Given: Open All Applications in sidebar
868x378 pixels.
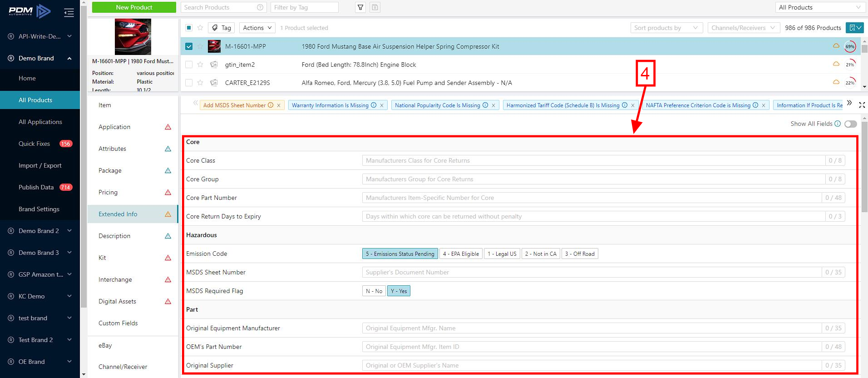Looking at the screenshot, I should click(x=40, y=122).
